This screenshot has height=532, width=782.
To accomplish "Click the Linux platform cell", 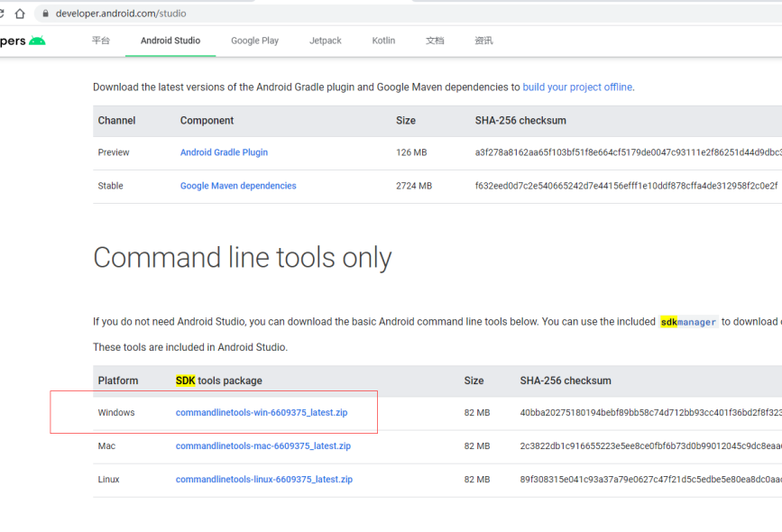I will click(x=109, y=479).
